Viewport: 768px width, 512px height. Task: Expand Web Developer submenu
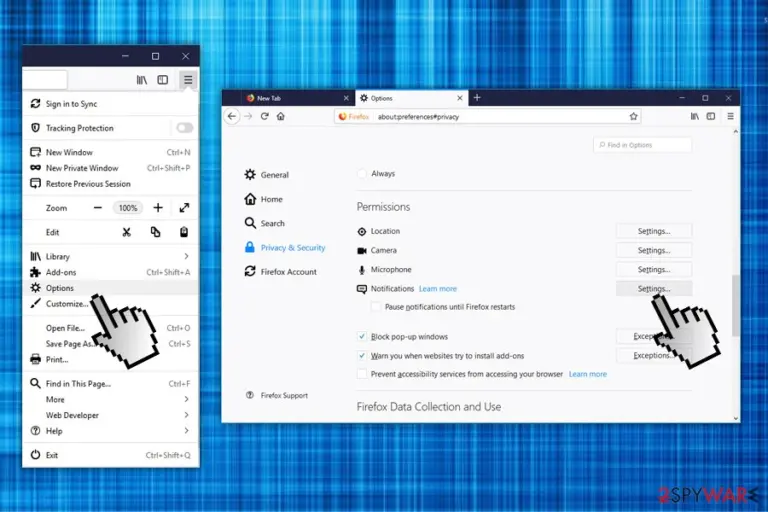point(111,415)
